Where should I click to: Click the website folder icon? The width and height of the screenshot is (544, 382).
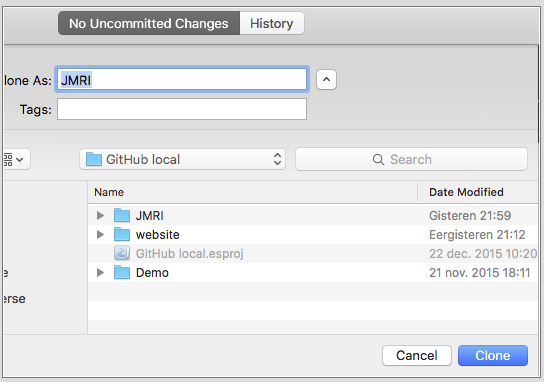click(x=122, y=235)
